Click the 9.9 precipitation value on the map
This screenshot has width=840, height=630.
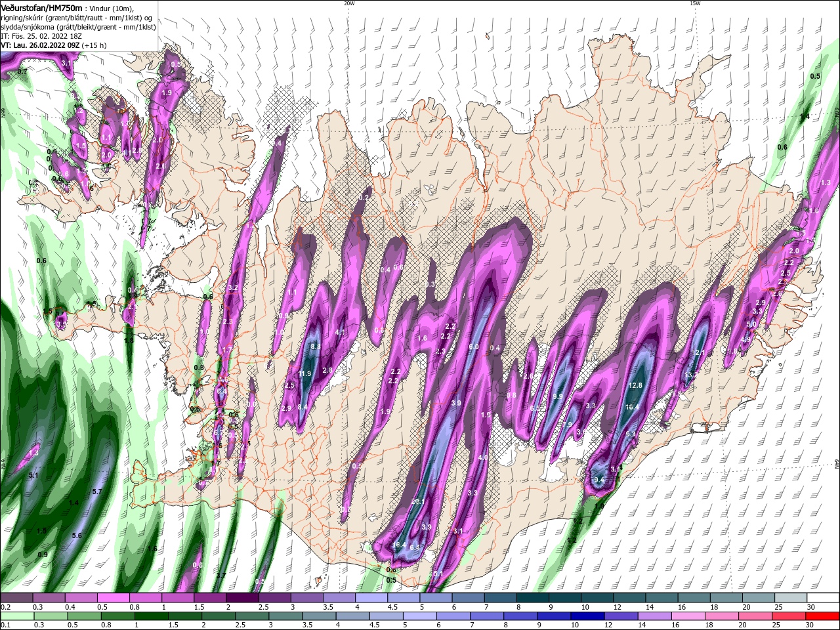[x=558, y=397]
